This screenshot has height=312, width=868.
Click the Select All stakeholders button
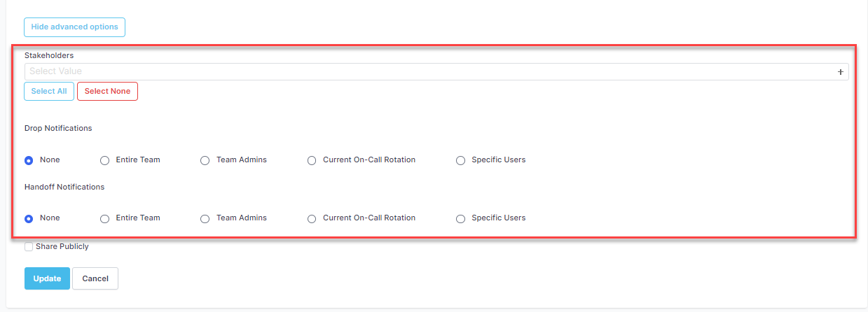[49, 92]
